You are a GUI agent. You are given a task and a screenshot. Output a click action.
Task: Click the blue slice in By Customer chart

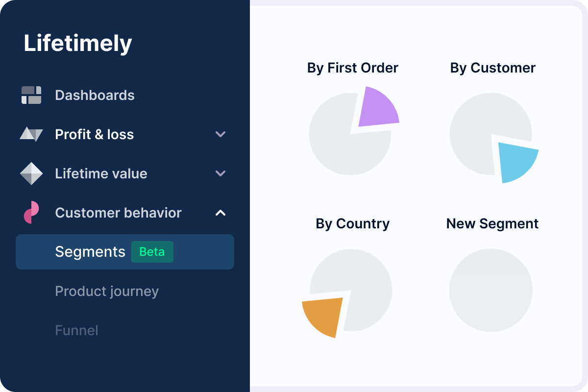tap(517, 162)
